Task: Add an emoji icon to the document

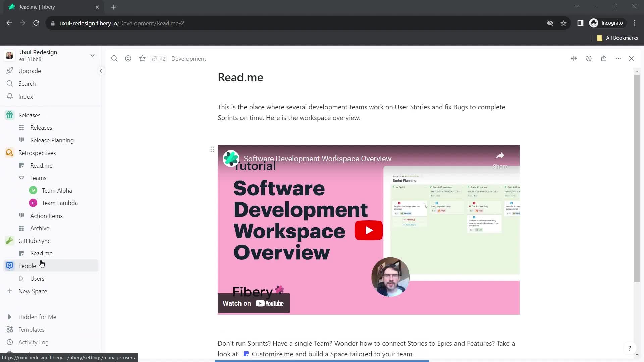Action: coord(128,59)
